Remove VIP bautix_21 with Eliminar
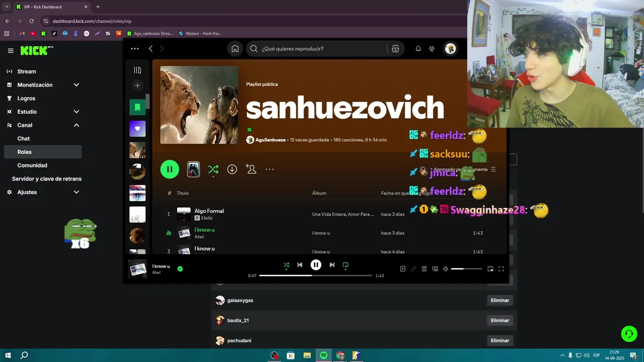The width and height of the screenshot is (644, 362). tap(500, 320)
